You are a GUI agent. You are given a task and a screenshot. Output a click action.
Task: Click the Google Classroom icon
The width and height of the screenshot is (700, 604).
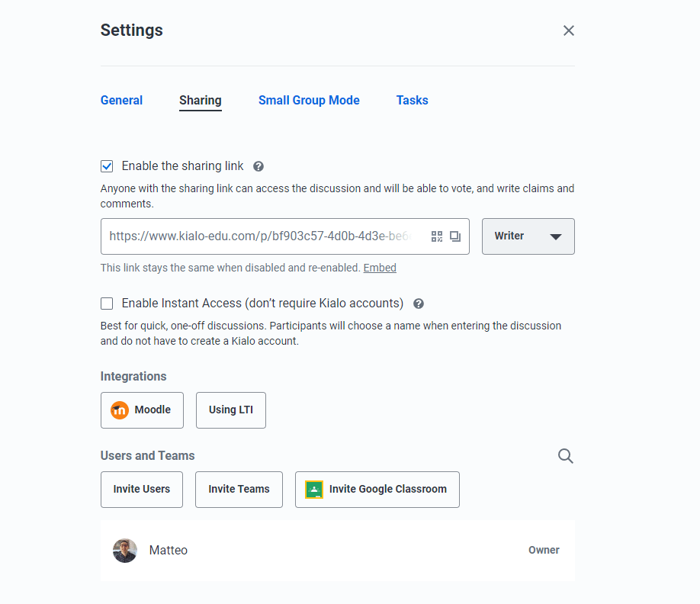314,490
